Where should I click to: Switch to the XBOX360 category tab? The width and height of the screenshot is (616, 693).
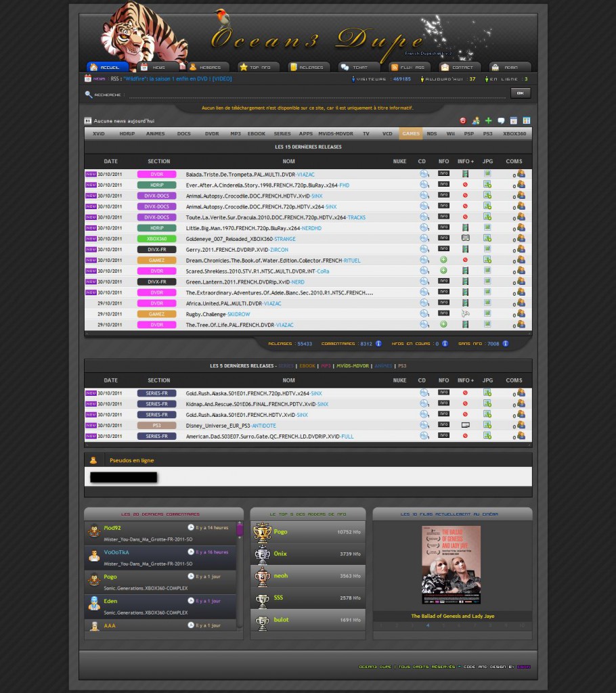pyautogui.click(x=514, y=133)
